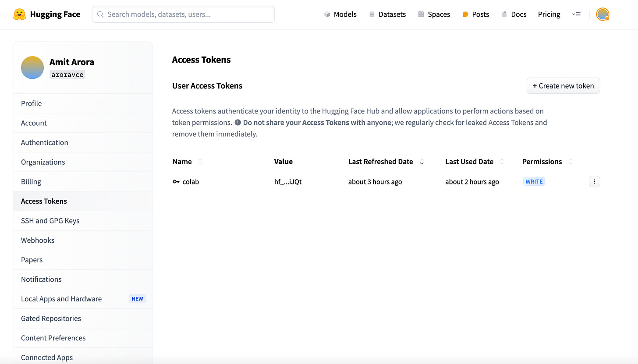Click the colab token name
The height and width of the screenshot is (364, 638).
191,182
